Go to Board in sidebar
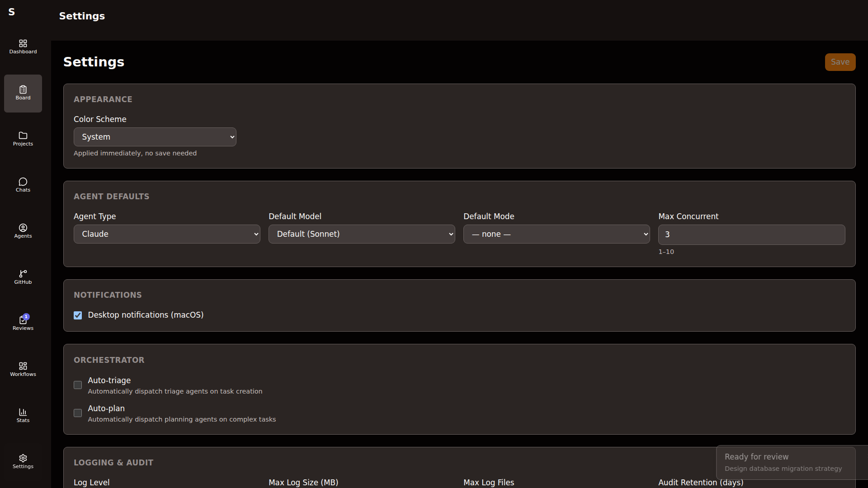The height and width of the screenshot is (488, 868). point(23,93)
